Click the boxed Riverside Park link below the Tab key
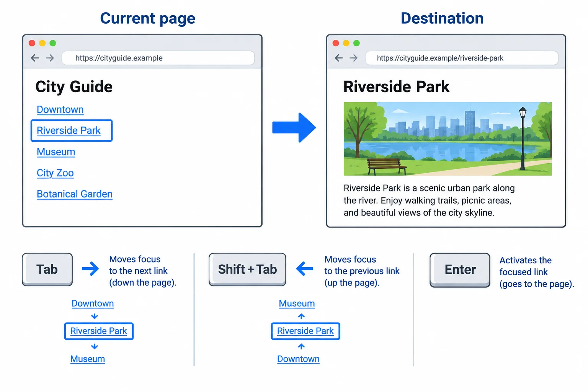This screenshot has height=392, width=588. pyautogui.click(x=99, y=331)
